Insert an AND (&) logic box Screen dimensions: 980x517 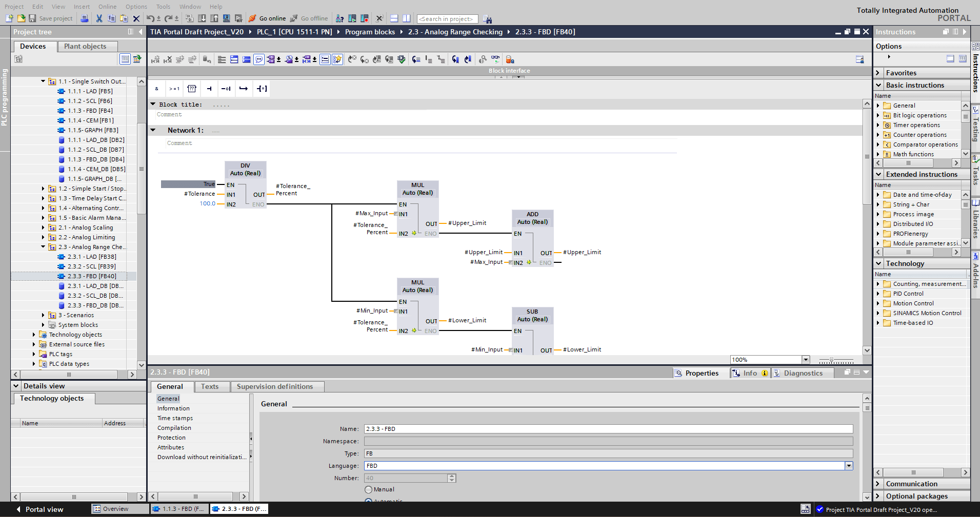157,89
